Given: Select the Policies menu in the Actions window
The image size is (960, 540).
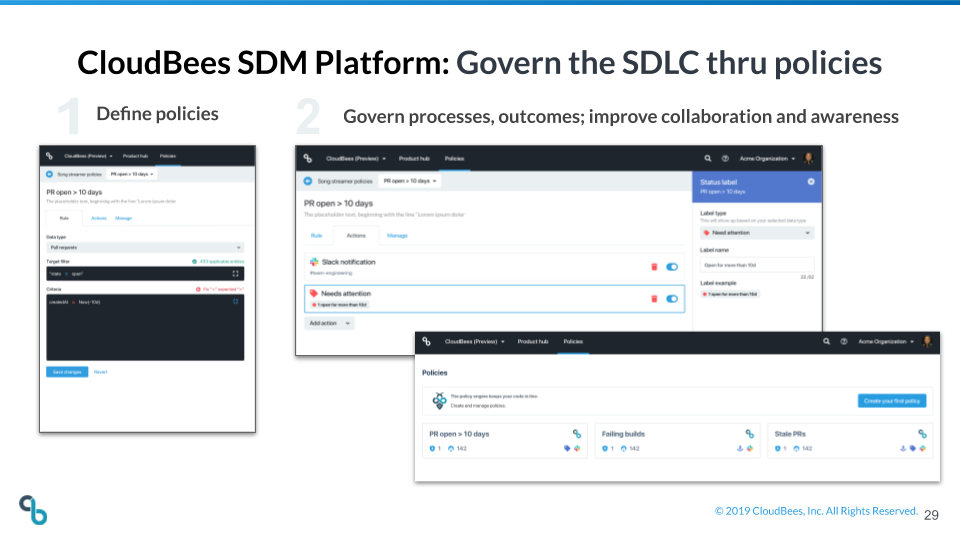Looking at the screenshot, I should 454,159.
